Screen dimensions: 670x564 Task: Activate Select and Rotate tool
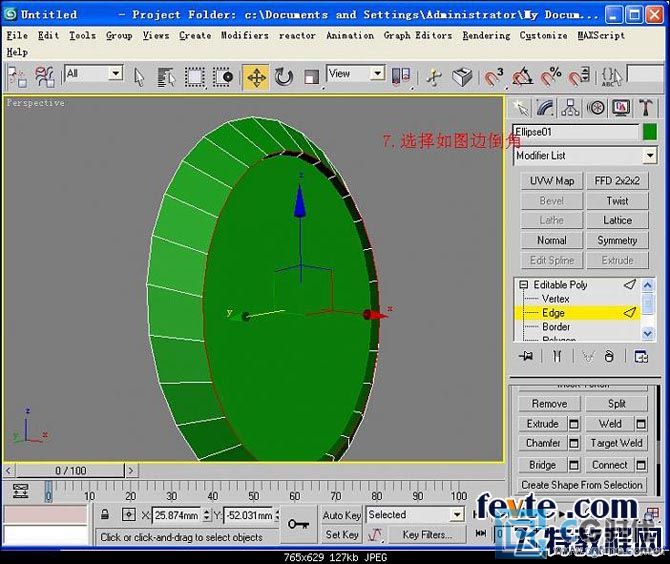pyautogui.click(x=284, y=77)
